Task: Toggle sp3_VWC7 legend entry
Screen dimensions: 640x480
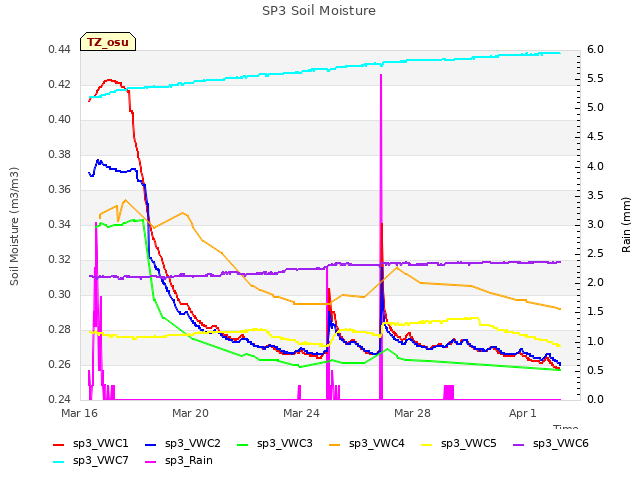Action: point(91,461)
